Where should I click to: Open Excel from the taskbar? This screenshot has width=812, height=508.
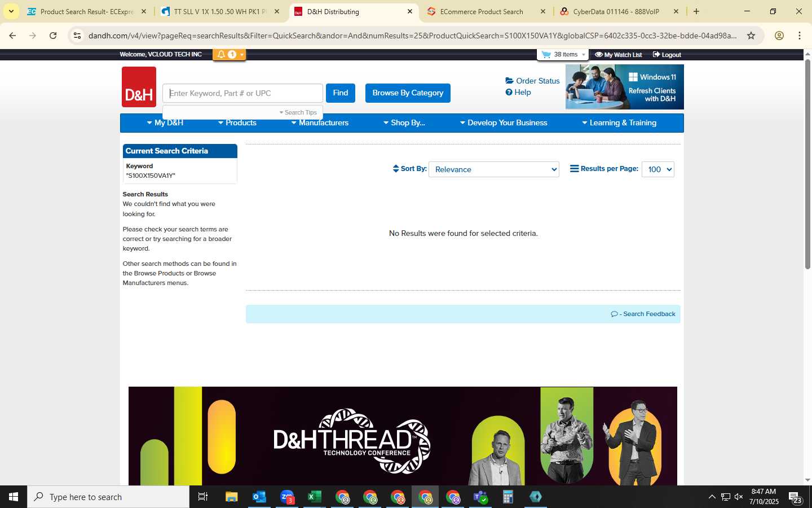click(x=314, y=497)
